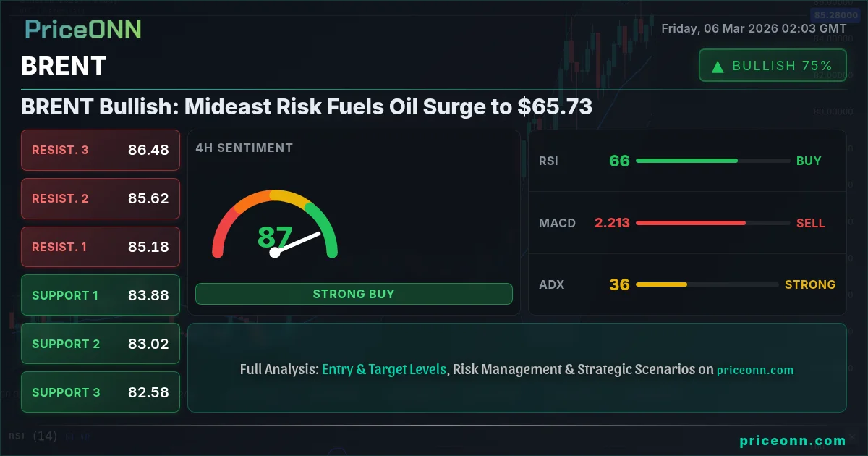
Task: Click the BULLISH 75% badge
Action: point(773,65)
